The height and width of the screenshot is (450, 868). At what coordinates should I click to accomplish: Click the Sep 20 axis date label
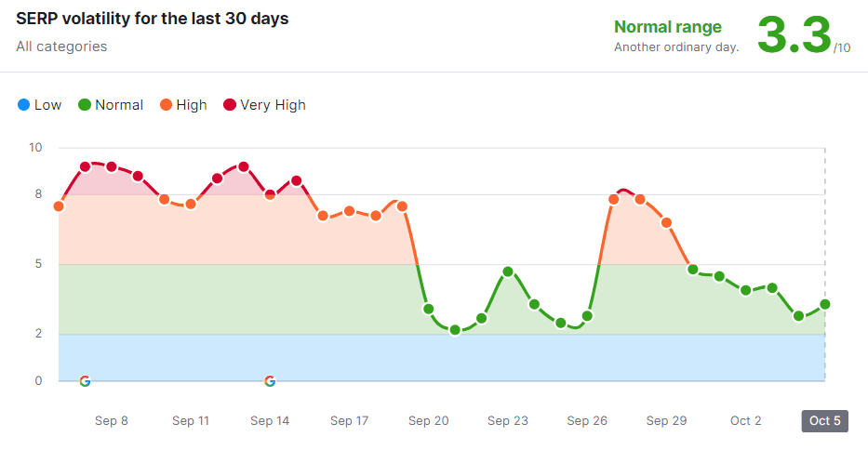click(428, 421)
